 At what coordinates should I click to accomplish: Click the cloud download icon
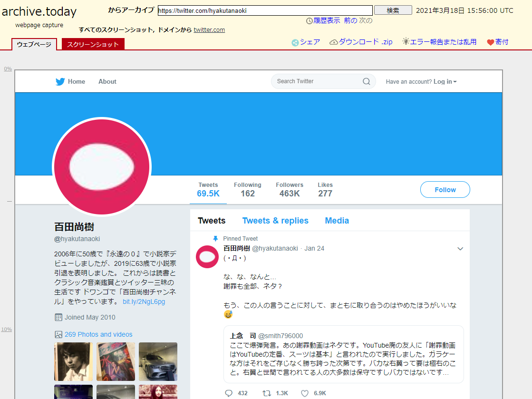pyautogui.click(x=334, y=42)
